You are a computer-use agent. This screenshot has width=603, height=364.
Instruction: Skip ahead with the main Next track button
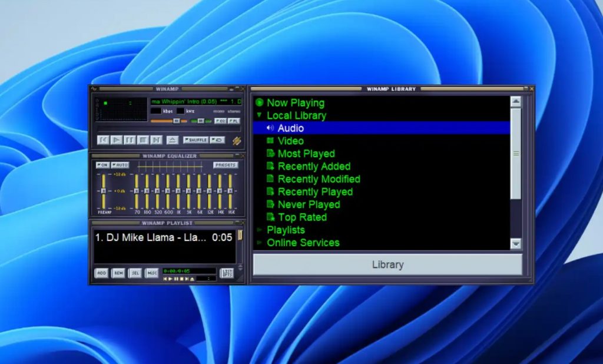point(156,140)
